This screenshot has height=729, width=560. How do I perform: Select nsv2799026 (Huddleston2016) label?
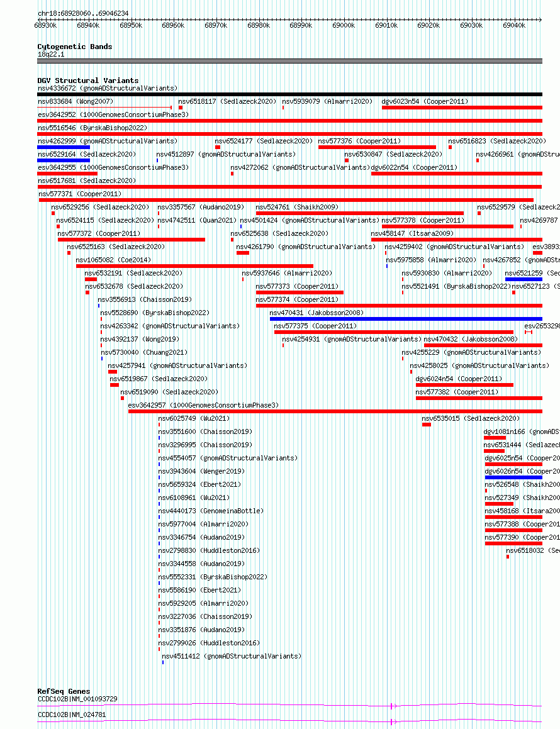pyautogui.click(x=209, y=643)
